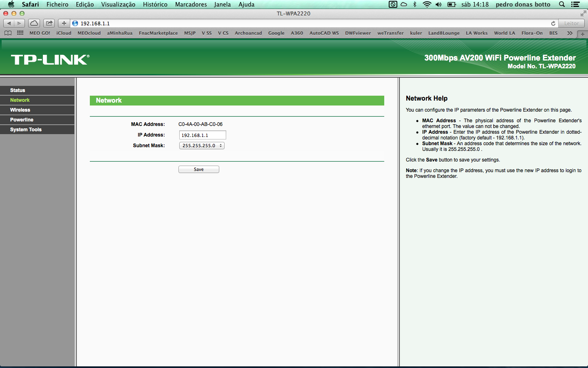Viewport: 588px width, 368px height.
Task: Open the DWFviewer bookmark
Action: [358, 33]
